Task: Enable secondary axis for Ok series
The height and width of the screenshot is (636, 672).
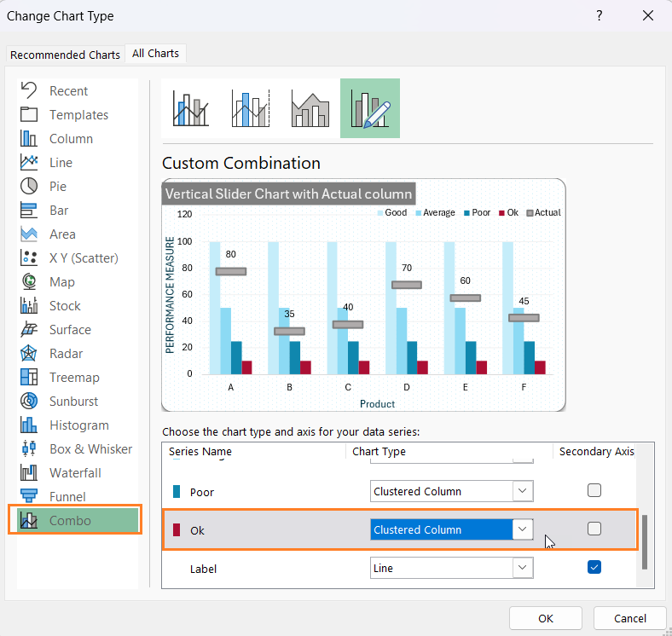Action: pos(594,529)
